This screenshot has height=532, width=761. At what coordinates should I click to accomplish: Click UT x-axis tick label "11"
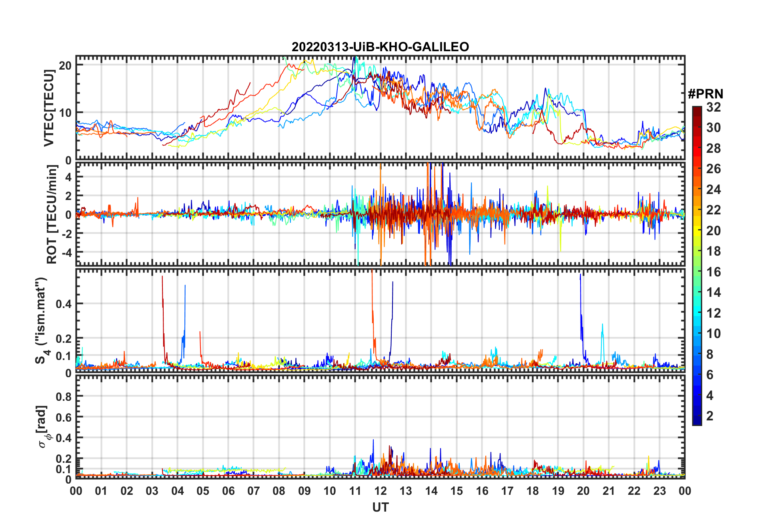(355, 491)
